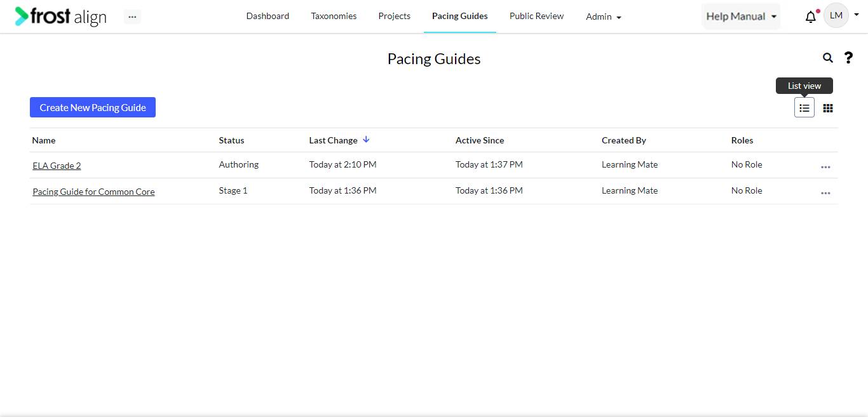The width and height of the screenshot is (868, 417).
Task: Switch to List view icon
Action: (804, 108)
